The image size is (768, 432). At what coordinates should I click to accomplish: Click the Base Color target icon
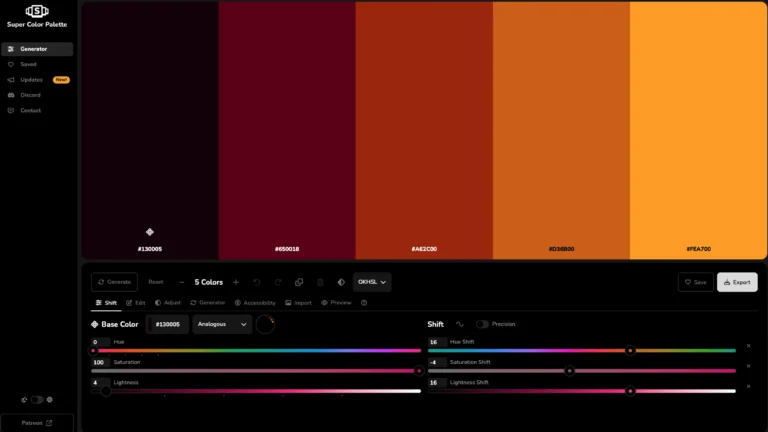[95, 324]
